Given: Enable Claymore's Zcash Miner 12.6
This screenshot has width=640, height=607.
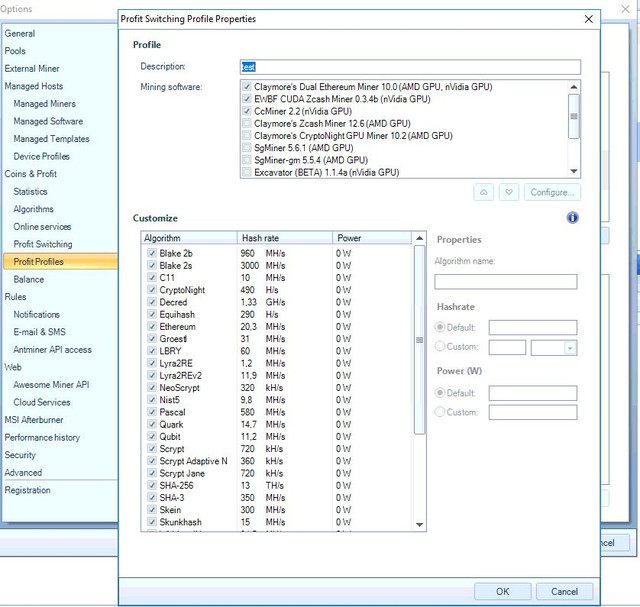Looking at the screenshot, I should [x=247, y=123].
